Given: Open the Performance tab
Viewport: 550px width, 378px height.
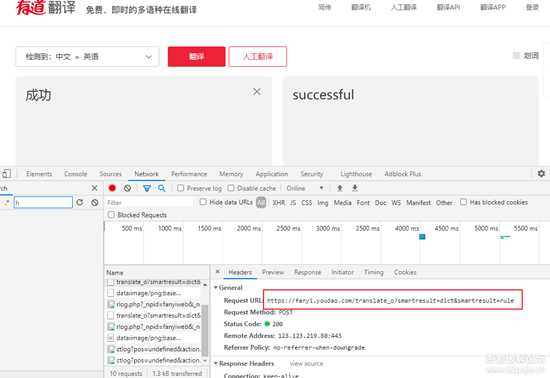Looking at the screenshot, I should coord(189,174).
